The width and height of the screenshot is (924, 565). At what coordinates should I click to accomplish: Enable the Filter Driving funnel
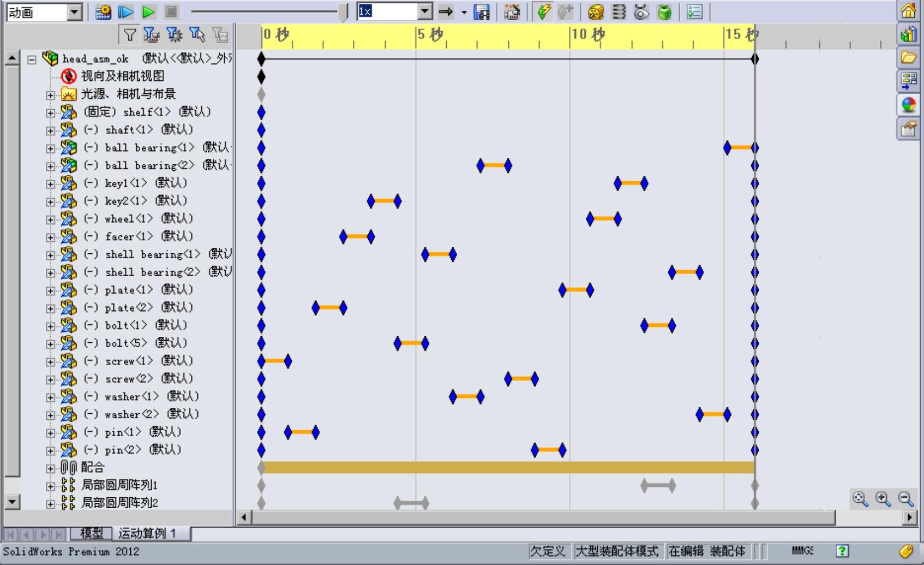[174, 35]
